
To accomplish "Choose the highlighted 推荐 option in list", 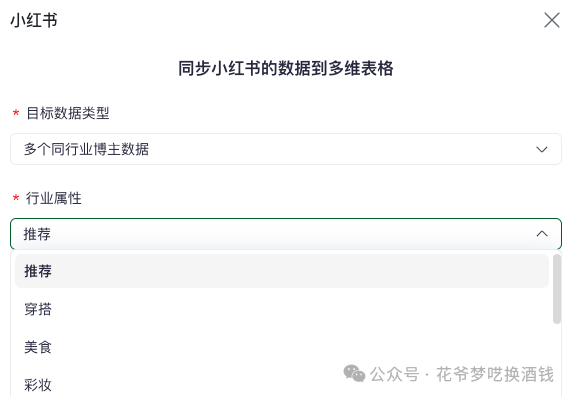I will (282, 271).
